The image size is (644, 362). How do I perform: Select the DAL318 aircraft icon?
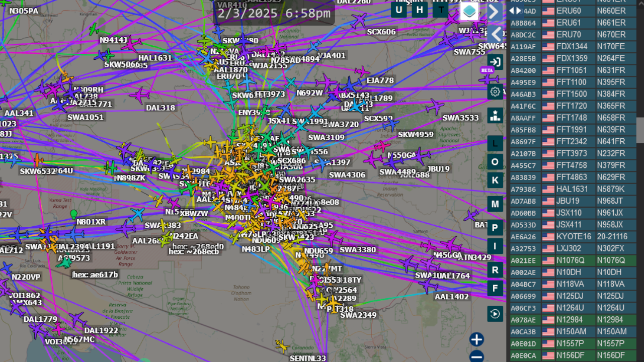[139, 95]
